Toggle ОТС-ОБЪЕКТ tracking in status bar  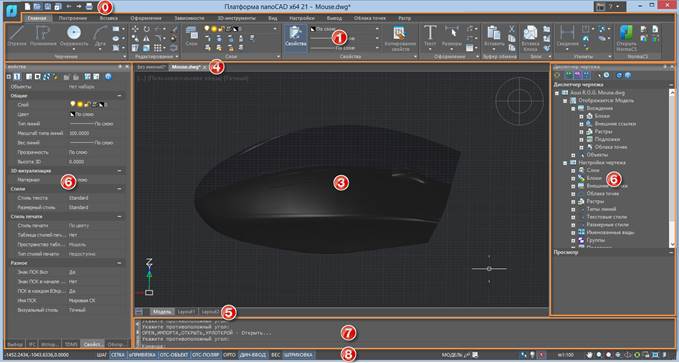tap(174, 355)
